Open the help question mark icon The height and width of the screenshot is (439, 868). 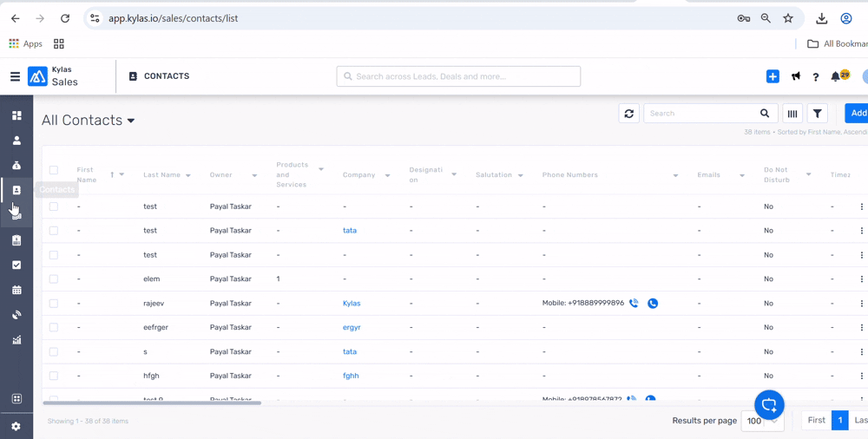[815, 77]
